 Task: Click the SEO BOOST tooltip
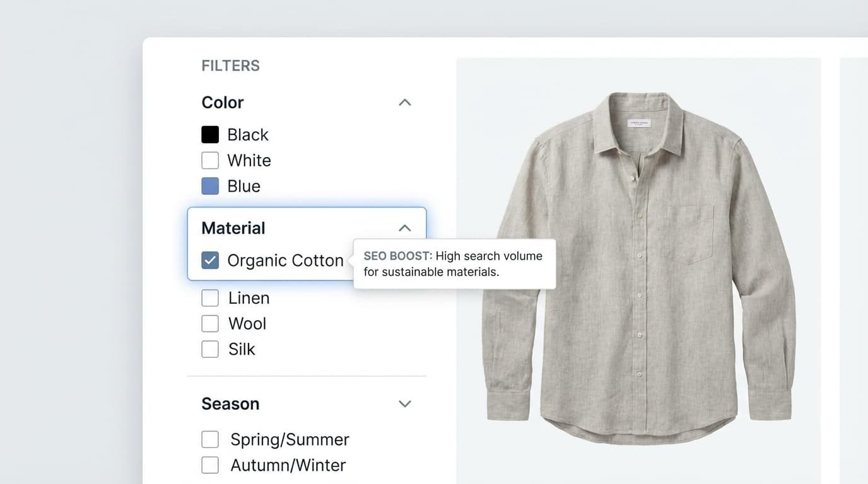[454, 263]
